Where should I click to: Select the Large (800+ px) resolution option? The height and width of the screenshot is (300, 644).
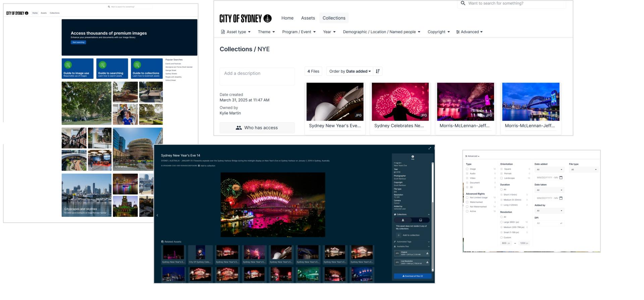point(501,222)
